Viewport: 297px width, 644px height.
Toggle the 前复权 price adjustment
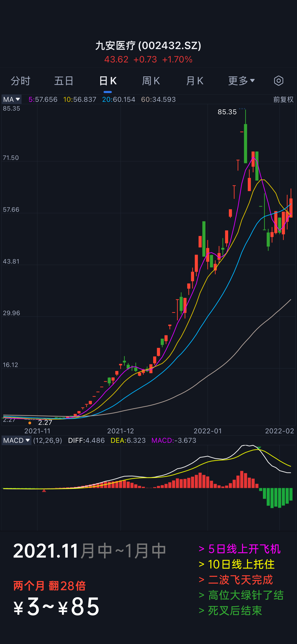coord(283,100)
